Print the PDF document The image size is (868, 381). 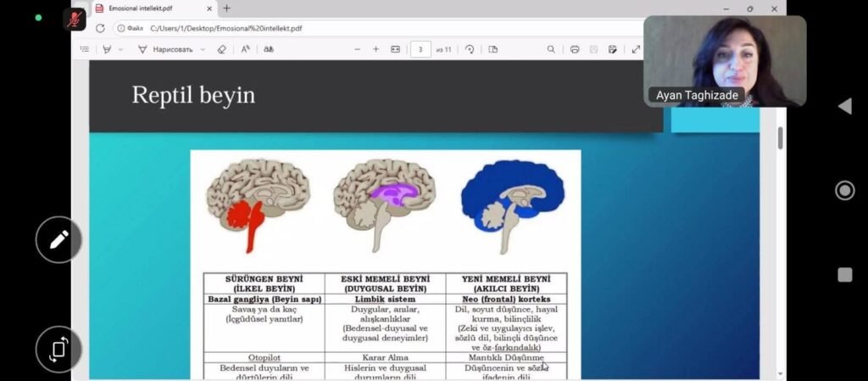575,49
